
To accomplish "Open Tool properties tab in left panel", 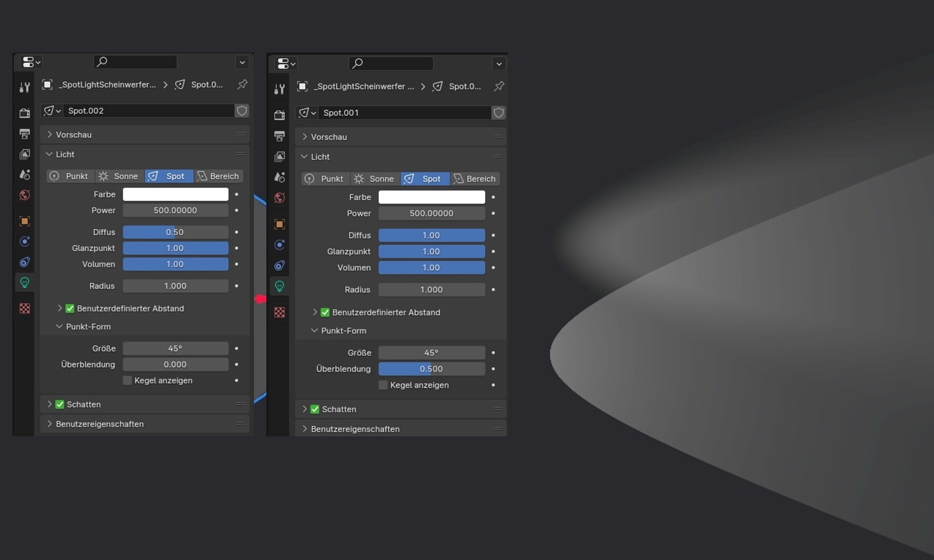I will point(24,87).
